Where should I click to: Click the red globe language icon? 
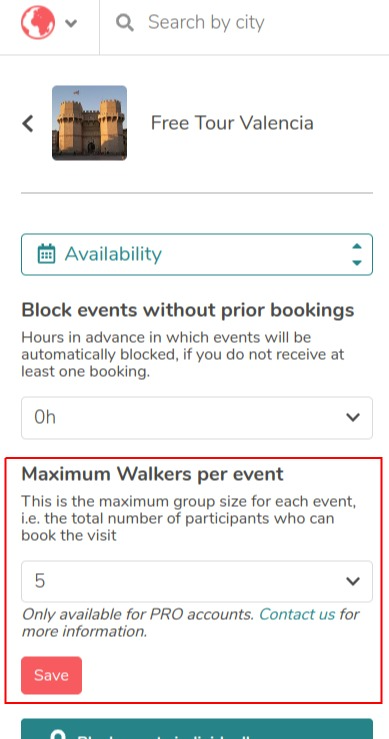[38, 22]
